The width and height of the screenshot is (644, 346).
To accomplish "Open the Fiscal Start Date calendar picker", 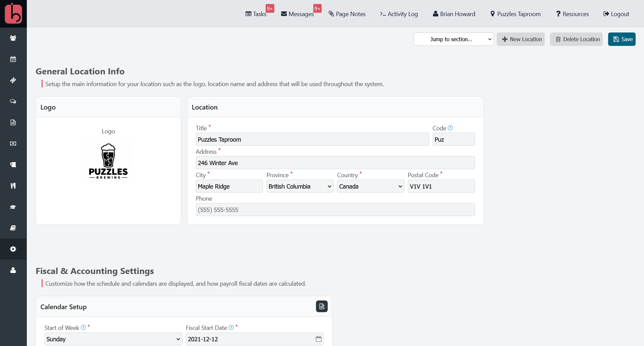I will click(318, 339).
